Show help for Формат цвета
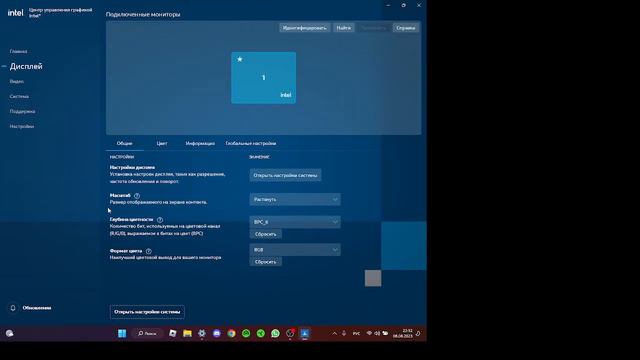Image resolution: width=640 pixels, height=360 pixels. click(149, 251)
